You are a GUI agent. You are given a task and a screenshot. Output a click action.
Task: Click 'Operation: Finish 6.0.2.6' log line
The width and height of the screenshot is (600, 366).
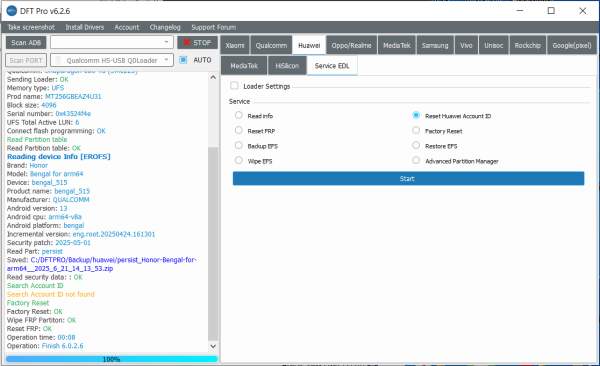pyautogui.click(x=45, y=346)
